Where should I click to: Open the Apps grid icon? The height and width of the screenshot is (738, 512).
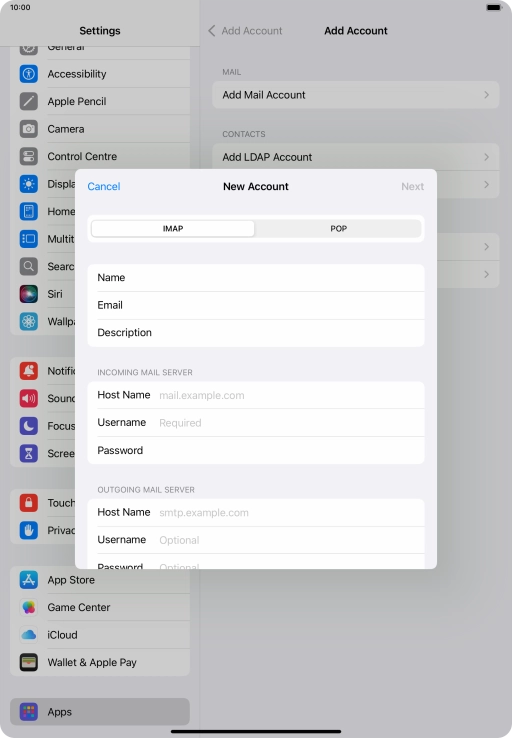(x=29, y=712)
